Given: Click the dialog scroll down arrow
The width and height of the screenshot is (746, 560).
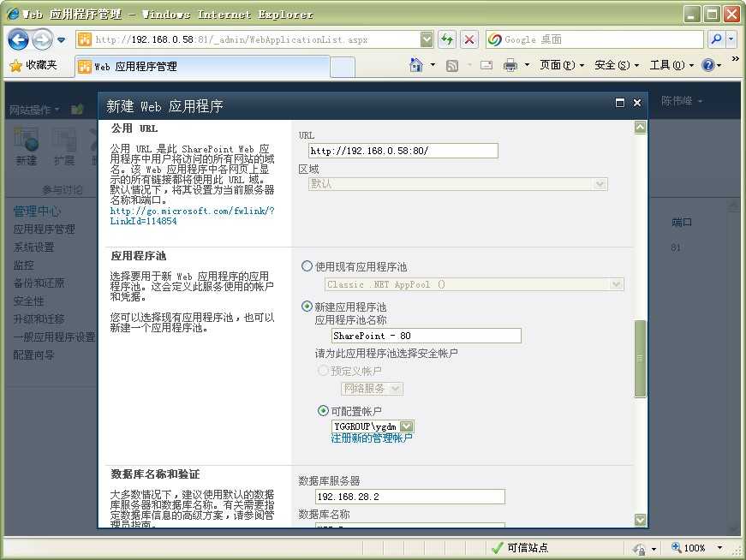Looking at the screenshot, I should click(x=640, y=520).
